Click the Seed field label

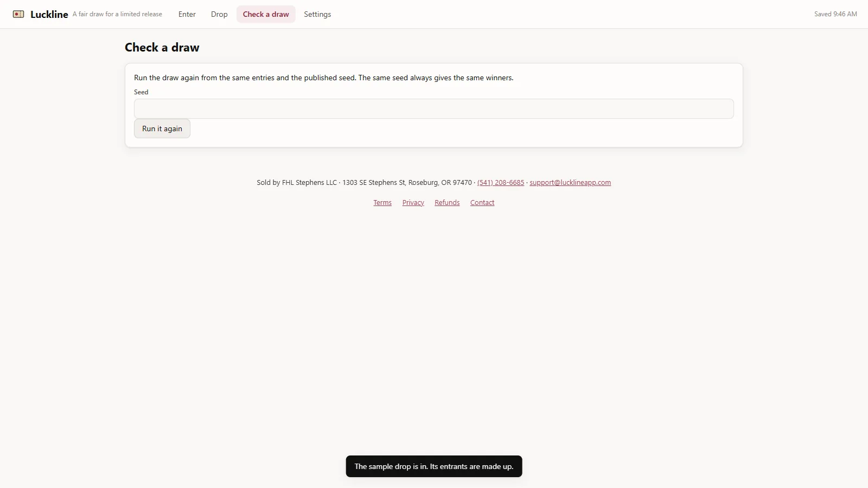pyautogui.click(x=141, y=92)
